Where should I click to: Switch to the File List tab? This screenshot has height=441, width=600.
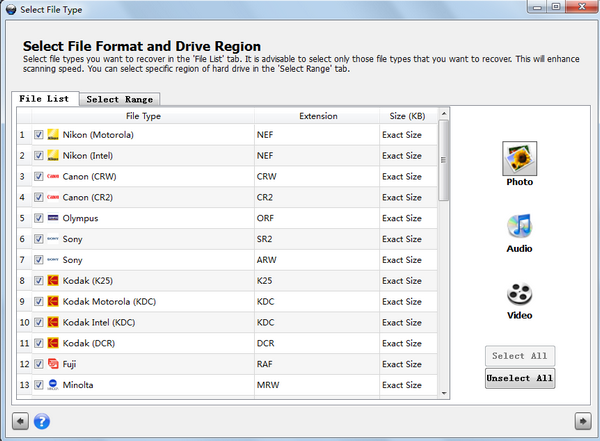[45, 99]
